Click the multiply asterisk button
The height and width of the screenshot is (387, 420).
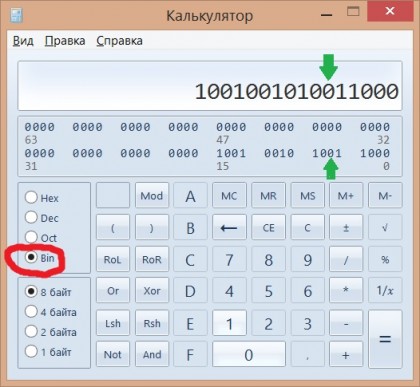[x=346, y=290]
